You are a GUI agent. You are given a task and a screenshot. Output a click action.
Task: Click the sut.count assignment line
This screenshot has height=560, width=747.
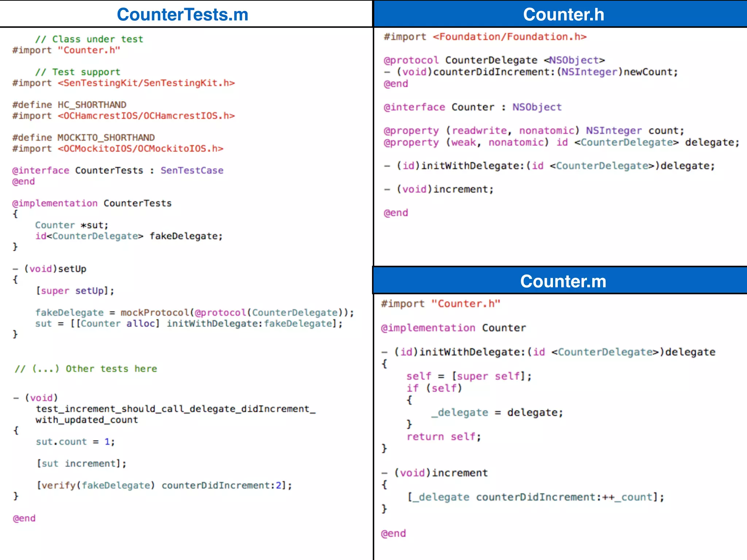pos(75,442)
